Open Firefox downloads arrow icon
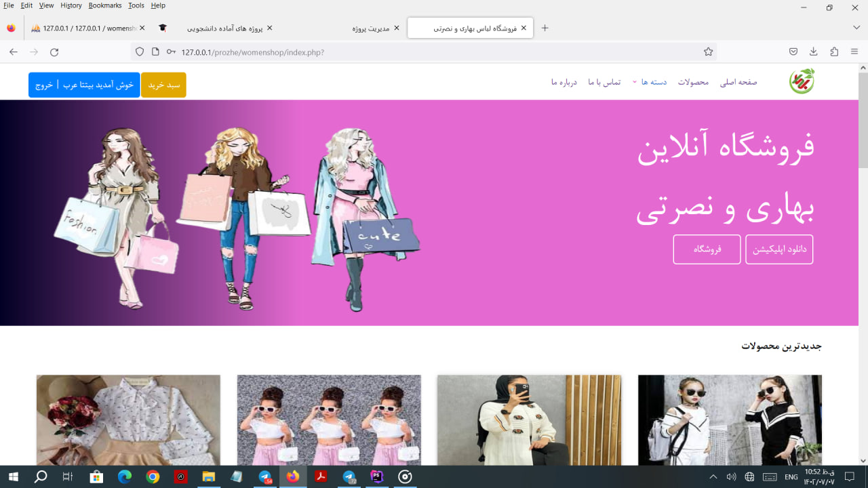 coord(812,51)
